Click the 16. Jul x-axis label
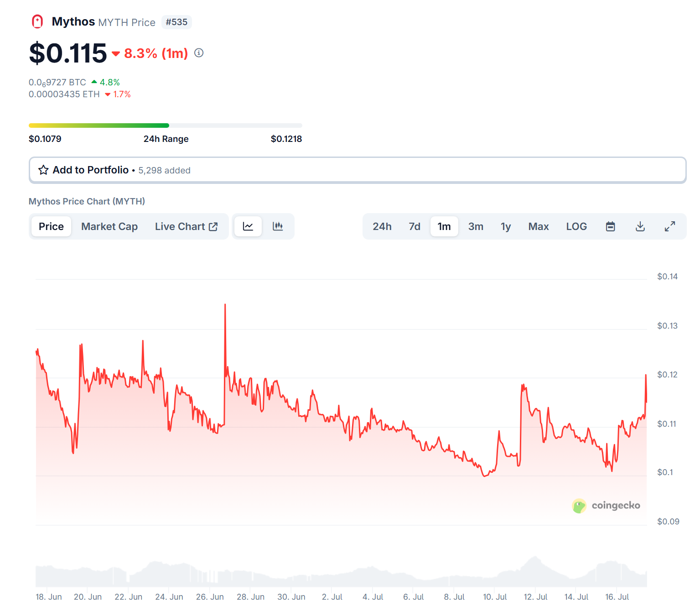Viewport: 700px width, 612px height. (x=617, y=597)
